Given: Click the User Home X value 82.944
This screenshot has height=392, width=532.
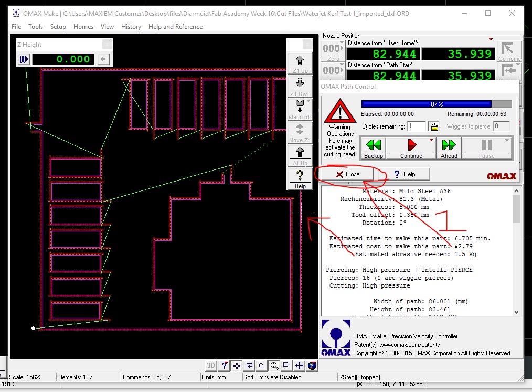Looking at the screenshot, I should tap(384, 54).
